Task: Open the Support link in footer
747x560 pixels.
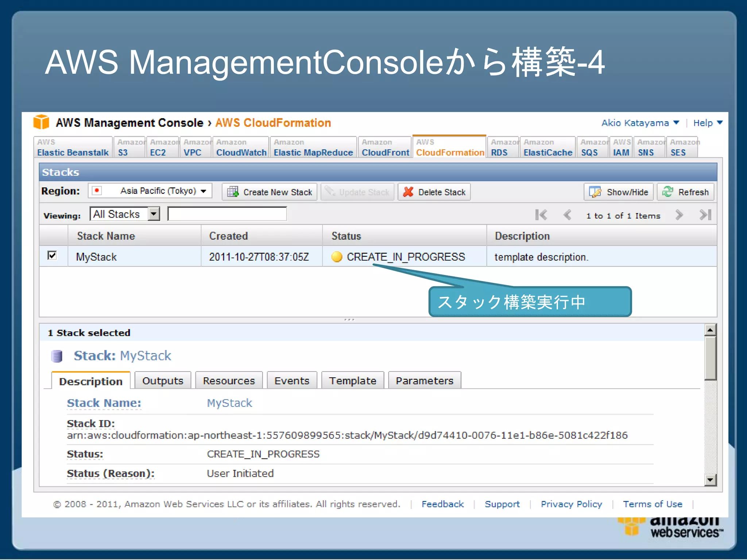Action: click(x=502, y=504)
